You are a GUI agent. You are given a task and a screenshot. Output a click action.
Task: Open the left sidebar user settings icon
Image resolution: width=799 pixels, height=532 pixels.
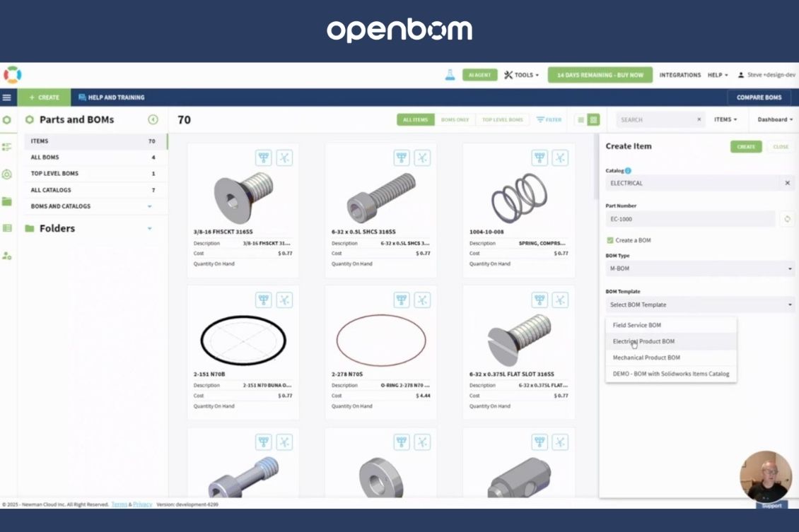(7, 256)
